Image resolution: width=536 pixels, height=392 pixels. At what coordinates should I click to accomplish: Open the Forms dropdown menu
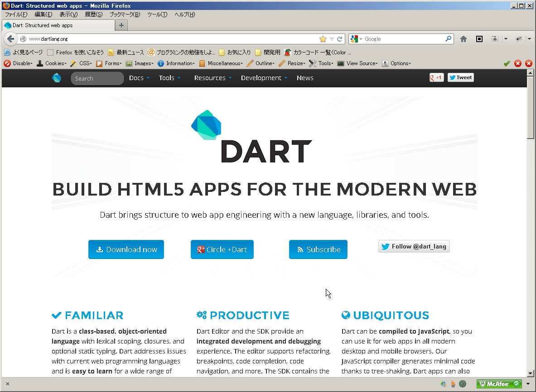pos(109,63)
